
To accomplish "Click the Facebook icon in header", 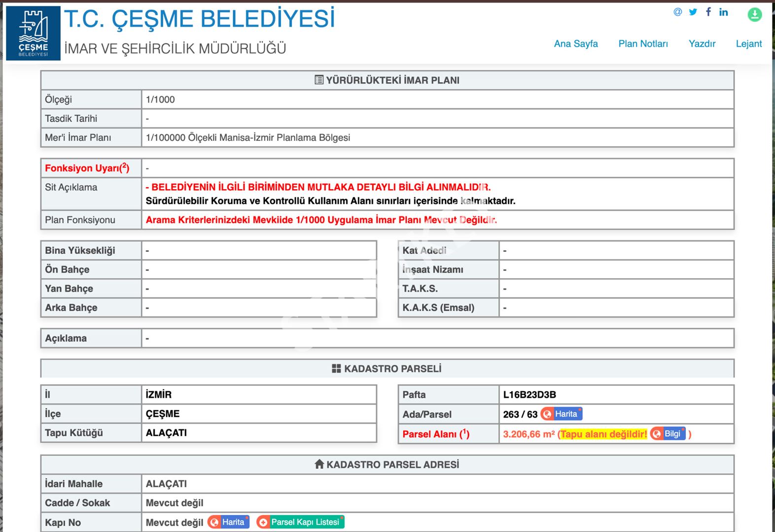I will 708,12.
